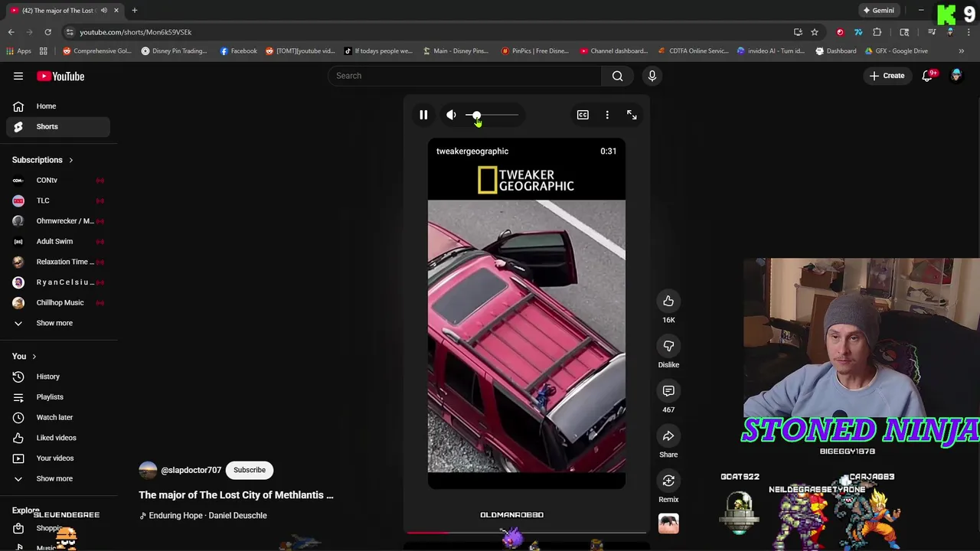The width and height of the screenshot is (980, 551).
Task: Open History in the sidebar
Action: (x=58, y=377)
